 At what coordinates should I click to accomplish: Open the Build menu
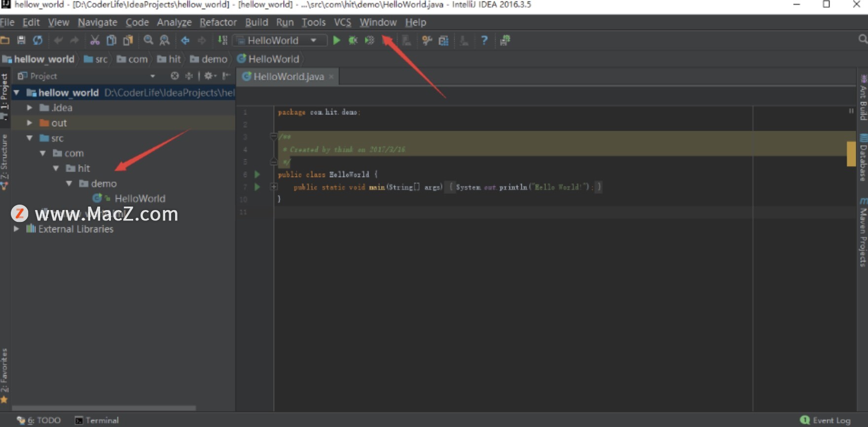pos(256,22)
